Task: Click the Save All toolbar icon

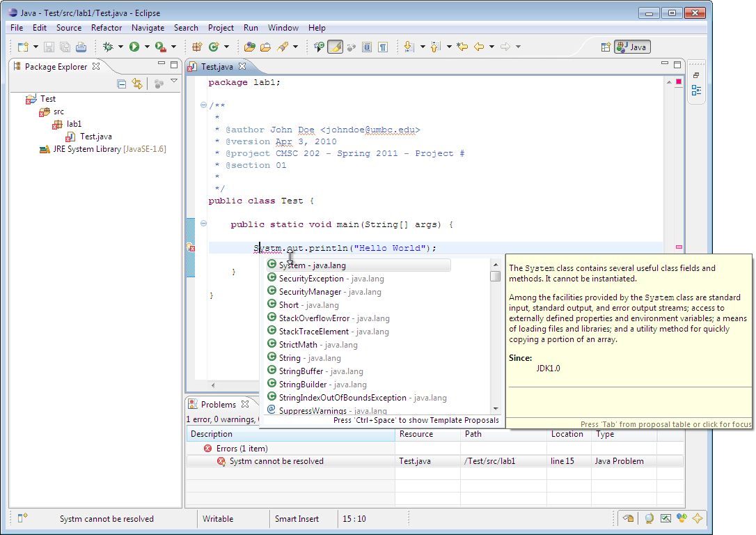Action: pos(65,47)
